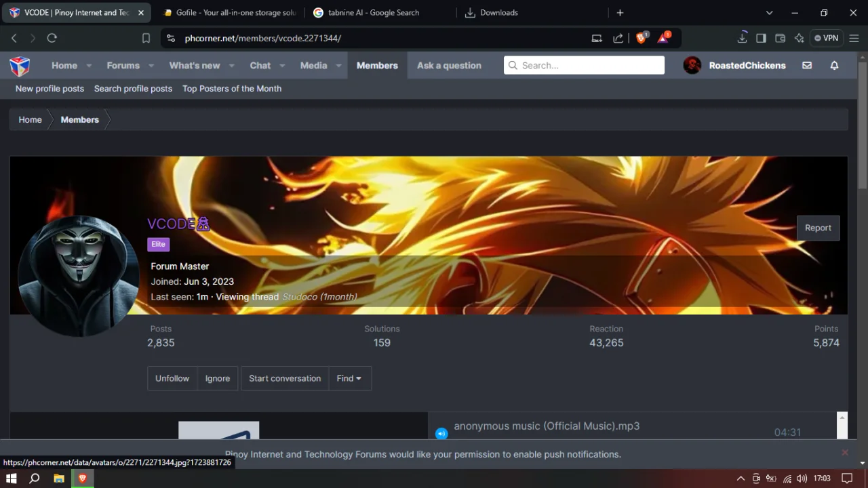Open the What's new navigation item
This screenshot has width=868, height=488.
click(195, 66)
